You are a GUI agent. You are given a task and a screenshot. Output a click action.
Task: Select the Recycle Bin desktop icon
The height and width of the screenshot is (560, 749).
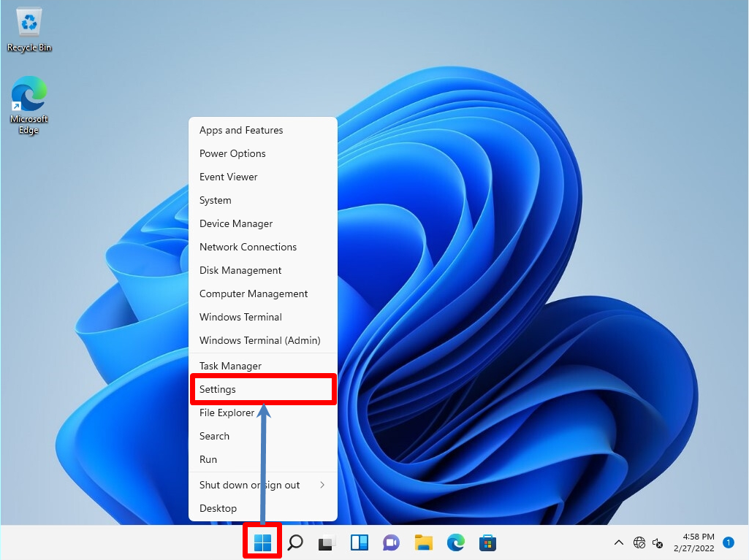tap(29, 31)
